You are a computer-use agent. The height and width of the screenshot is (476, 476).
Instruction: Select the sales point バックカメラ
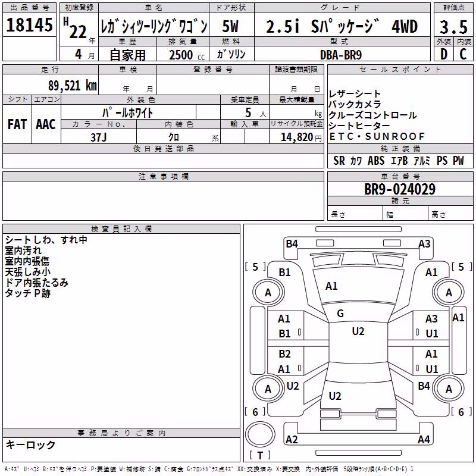click(x=355, y=105)
